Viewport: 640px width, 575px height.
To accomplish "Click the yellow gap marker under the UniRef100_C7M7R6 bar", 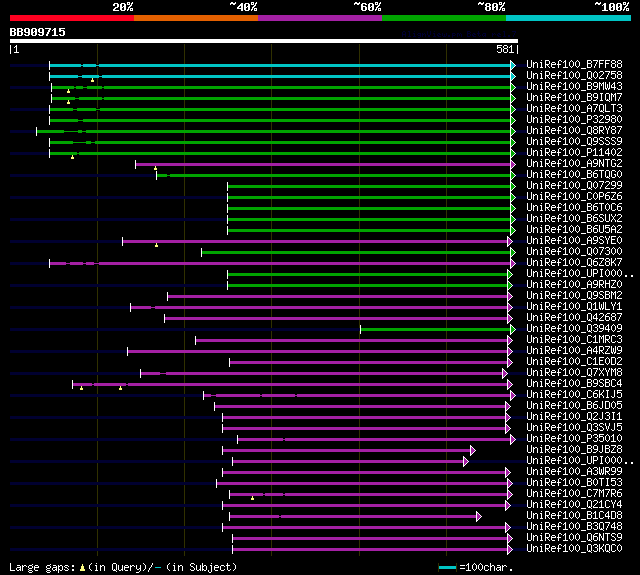I will click(252, 498).
